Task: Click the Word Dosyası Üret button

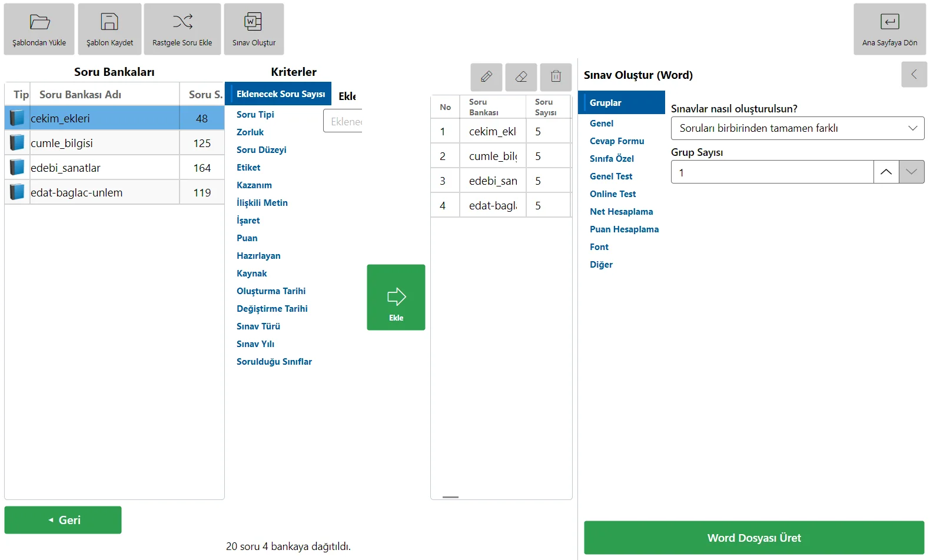Action: 754,538
